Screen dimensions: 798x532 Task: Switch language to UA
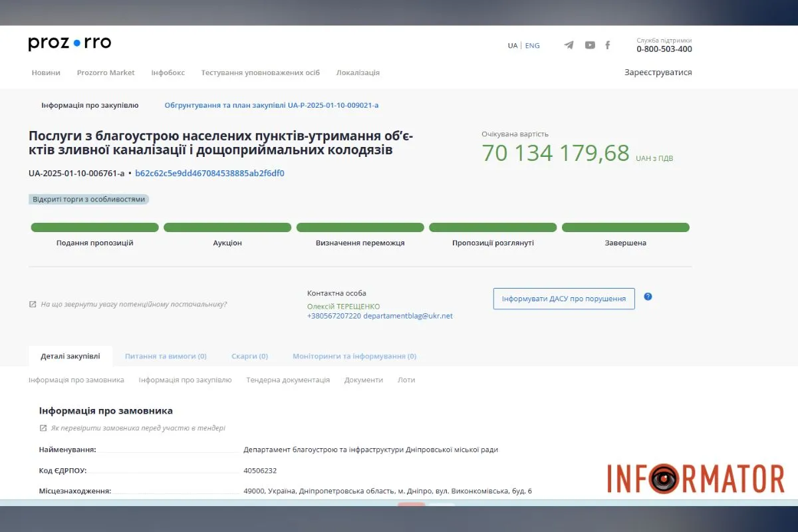513,46
